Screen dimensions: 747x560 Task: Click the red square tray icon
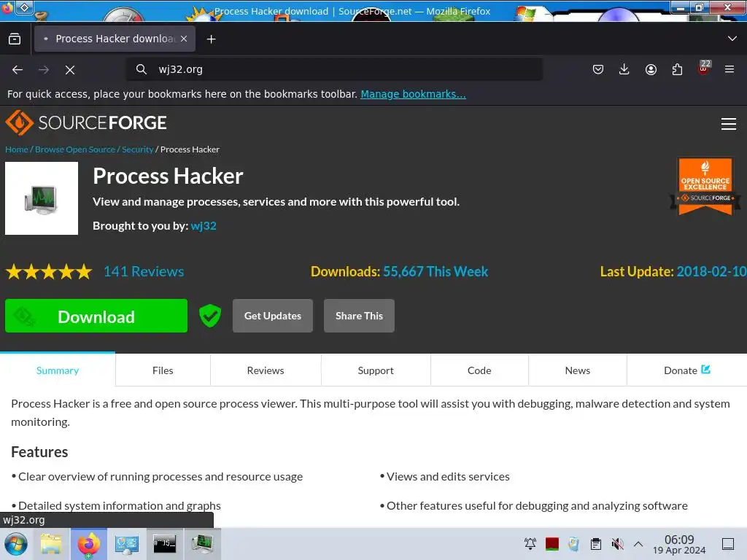click(552, 544)
